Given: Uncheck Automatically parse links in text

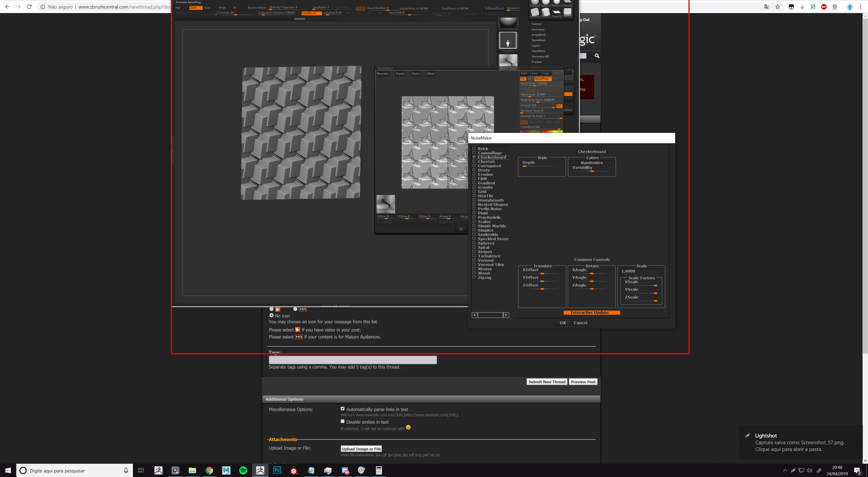Looking at the screenshot, I should coord(342,409).
